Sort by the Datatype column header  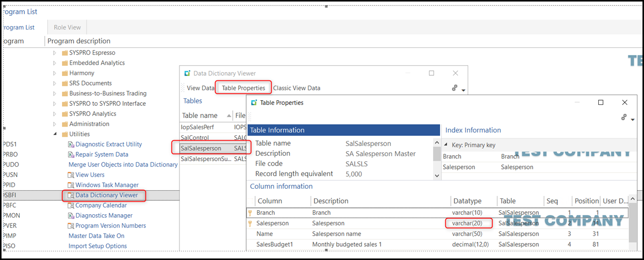(x=467, y=201)
